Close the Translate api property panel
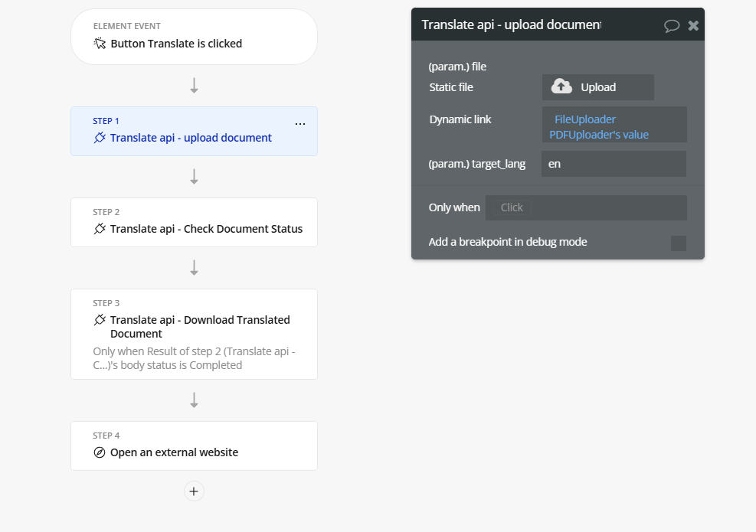Viewport: 756px width, 532px height. tap(693, 25)
